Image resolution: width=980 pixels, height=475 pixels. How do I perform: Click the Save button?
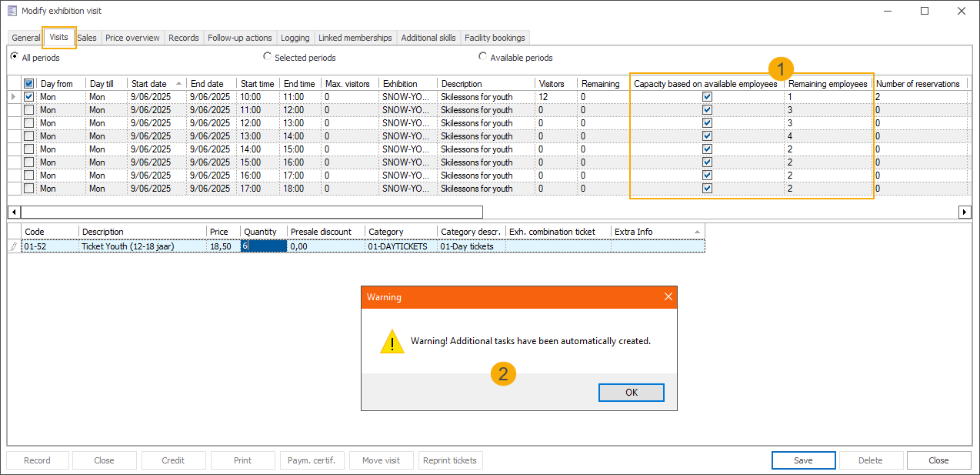[803, 460]
